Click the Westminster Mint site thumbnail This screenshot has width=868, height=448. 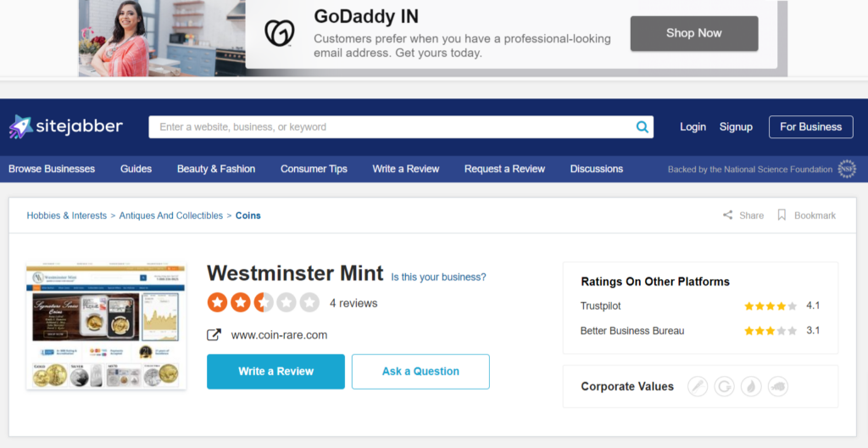coord(106,328)
